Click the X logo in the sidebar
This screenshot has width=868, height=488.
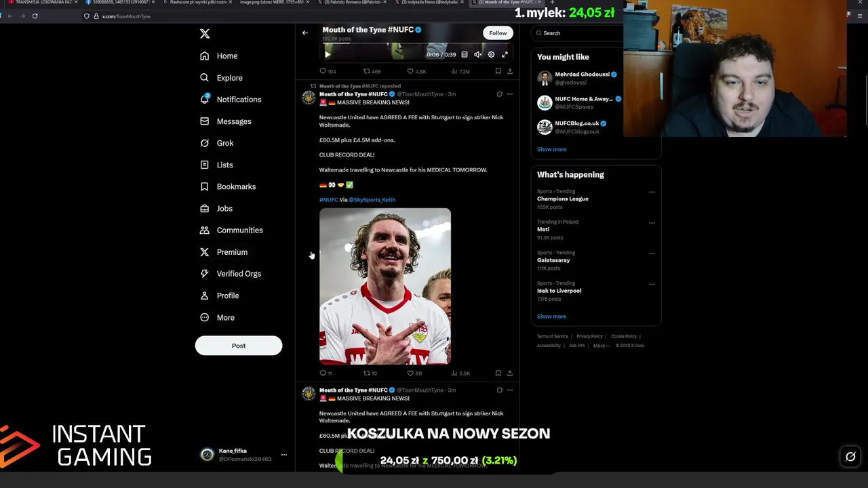(205, 33)
